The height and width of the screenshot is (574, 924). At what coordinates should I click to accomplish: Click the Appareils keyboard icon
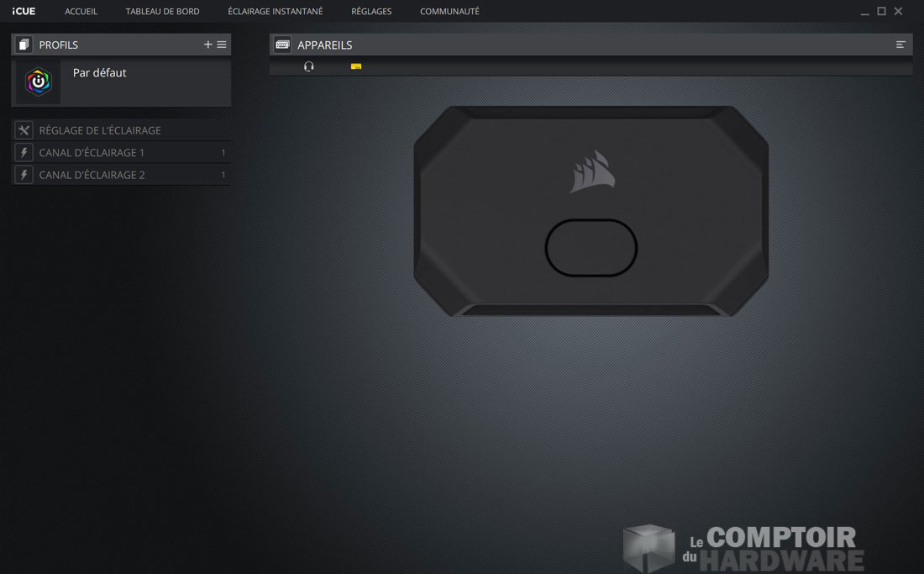282,45
